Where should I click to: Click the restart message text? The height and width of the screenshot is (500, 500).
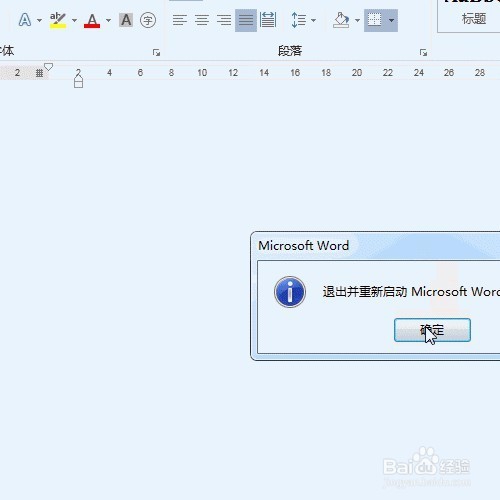411,292
